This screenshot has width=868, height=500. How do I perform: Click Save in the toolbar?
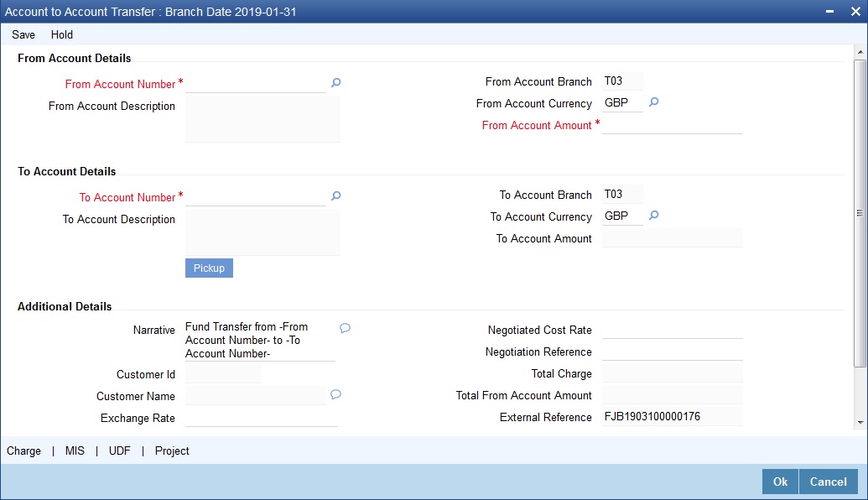pyautogui.click(x=23, y=34)
